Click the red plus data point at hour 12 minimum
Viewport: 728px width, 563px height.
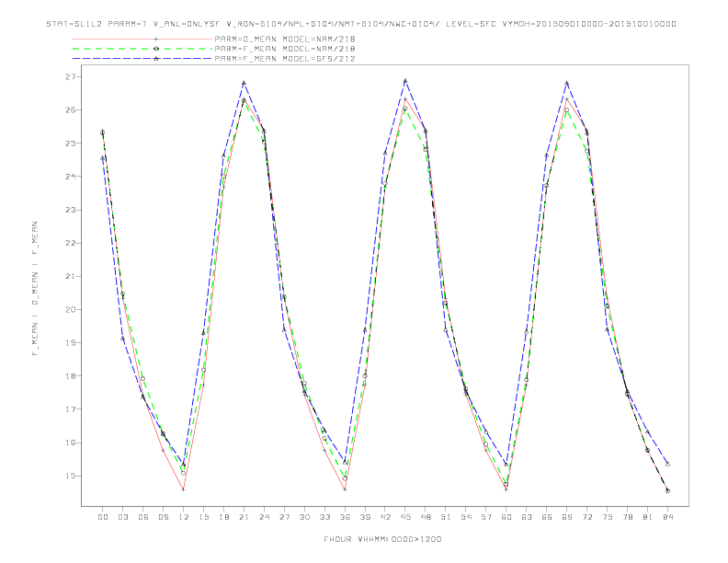tap(184, 489)
